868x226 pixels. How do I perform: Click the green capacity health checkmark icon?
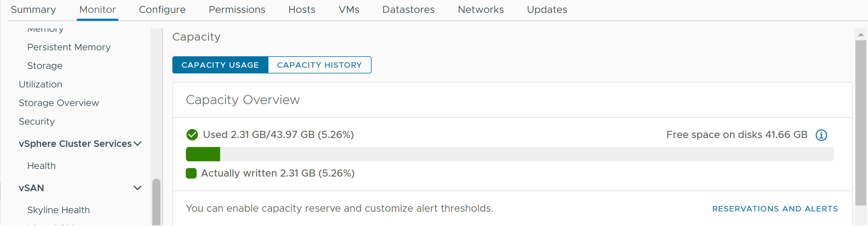point(192,135)
